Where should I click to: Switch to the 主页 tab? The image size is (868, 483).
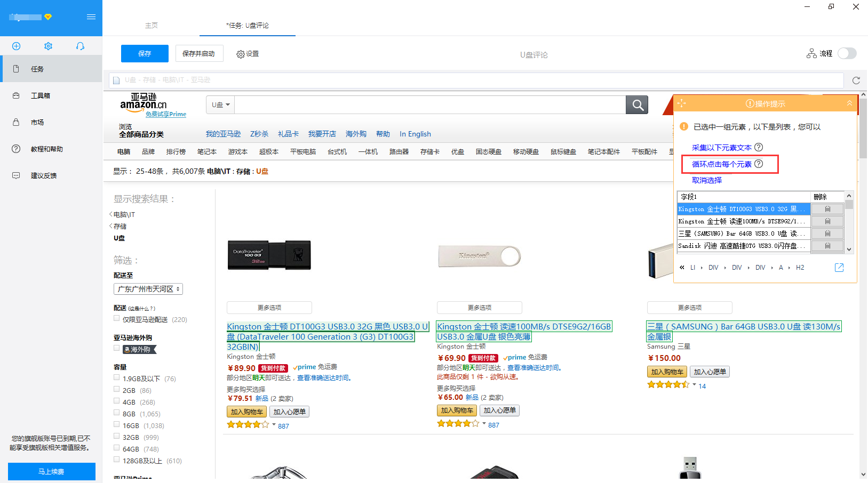point(152,25)
